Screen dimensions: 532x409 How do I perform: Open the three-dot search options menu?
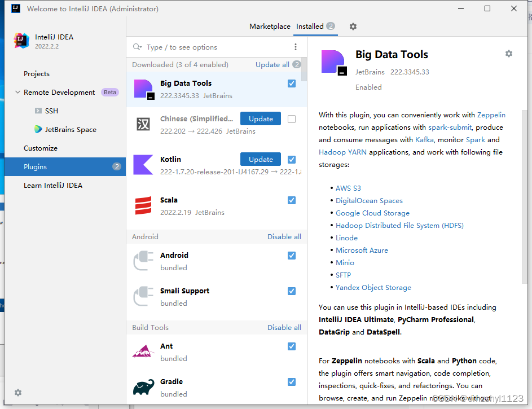click(296, 47)
